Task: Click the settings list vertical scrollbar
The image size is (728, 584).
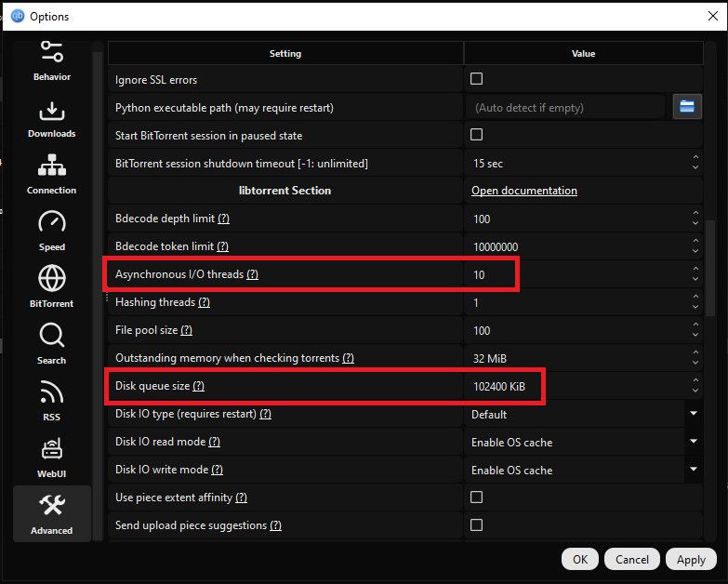Action: 710,268
